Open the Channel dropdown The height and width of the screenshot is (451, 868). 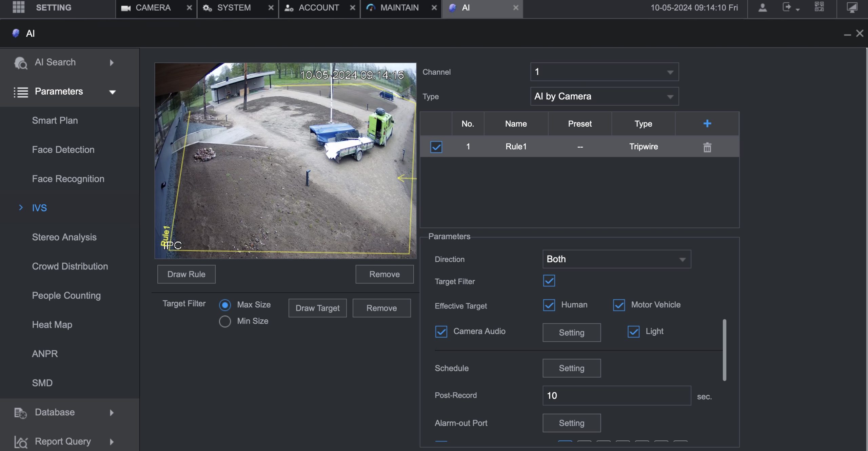click(604, 72)
